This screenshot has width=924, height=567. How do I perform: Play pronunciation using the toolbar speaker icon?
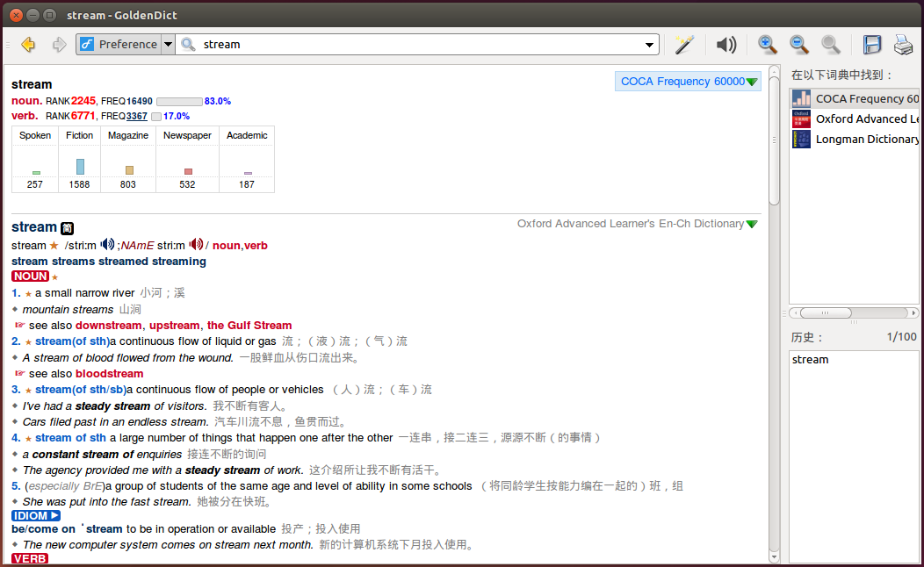[x=726, y=44]
